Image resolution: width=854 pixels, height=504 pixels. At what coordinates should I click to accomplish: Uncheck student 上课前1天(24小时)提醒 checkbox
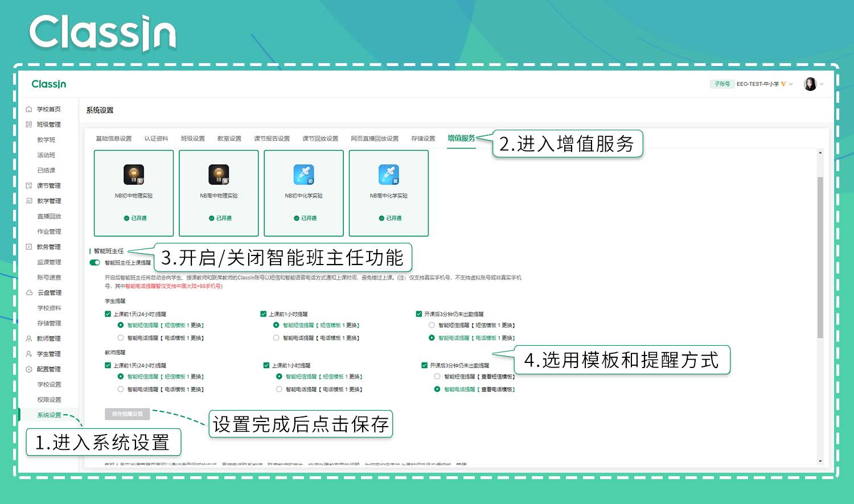click(108, 314)
